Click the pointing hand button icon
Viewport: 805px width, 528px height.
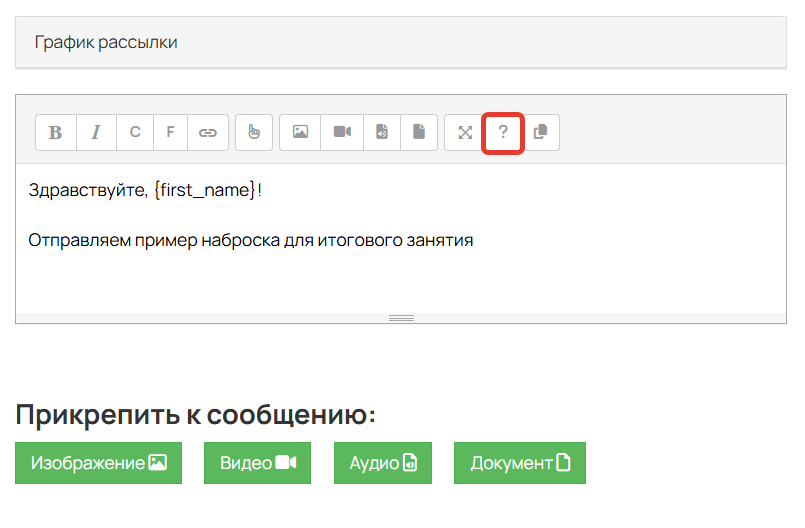(x=254, y=133)
